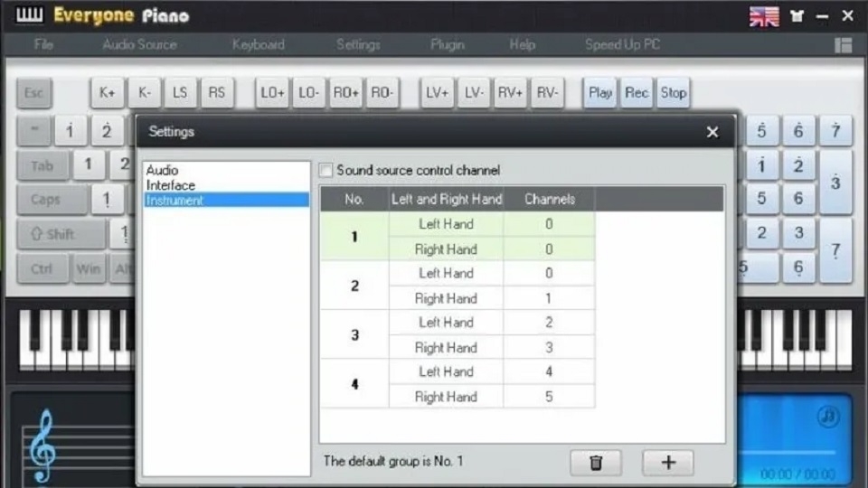This screenshot has width=868, height=488.
Task: Click the Win key on virtual keyboard
Action: (x=89, y=269)
